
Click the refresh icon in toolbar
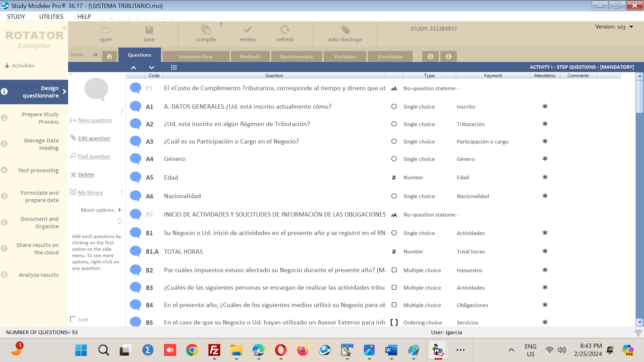point(285,30)
